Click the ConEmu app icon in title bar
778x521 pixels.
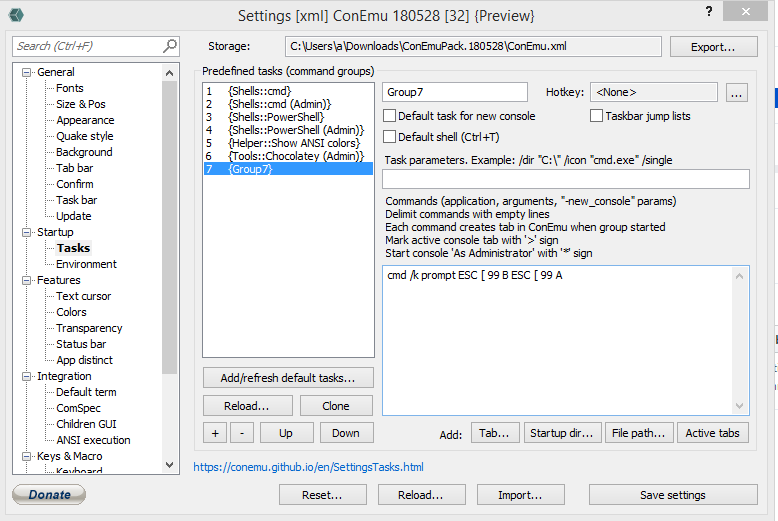(16, 15)
